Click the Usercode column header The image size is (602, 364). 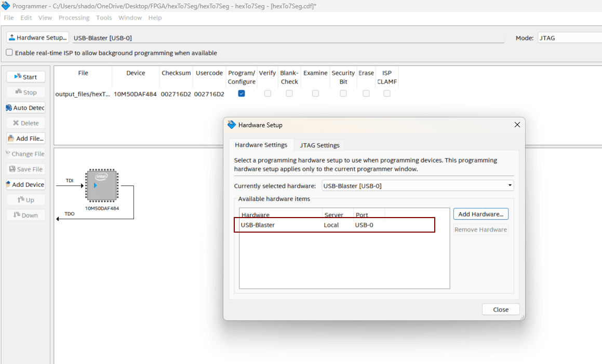(x=209, y=73)
